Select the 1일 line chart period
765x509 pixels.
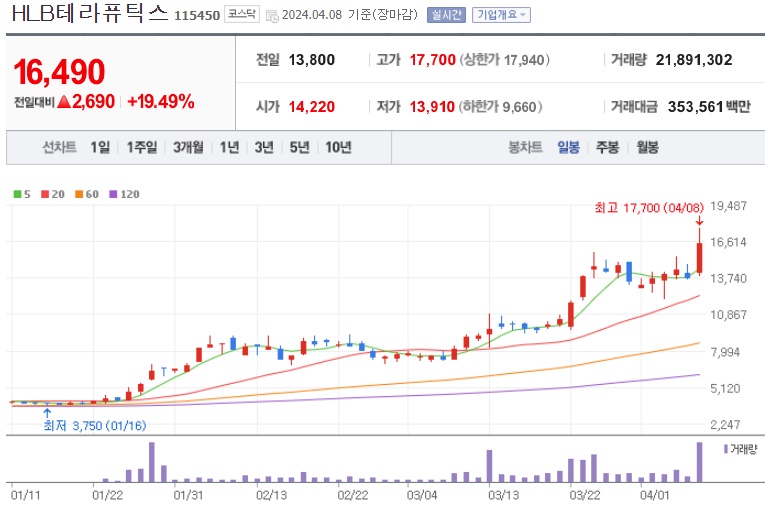tap(100, 147)
